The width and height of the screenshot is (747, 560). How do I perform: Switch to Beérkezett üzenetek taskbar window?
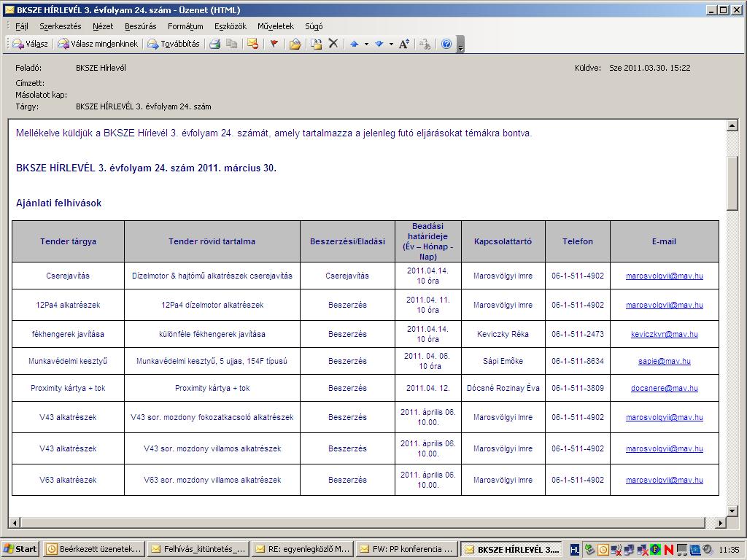coord(94,549)
